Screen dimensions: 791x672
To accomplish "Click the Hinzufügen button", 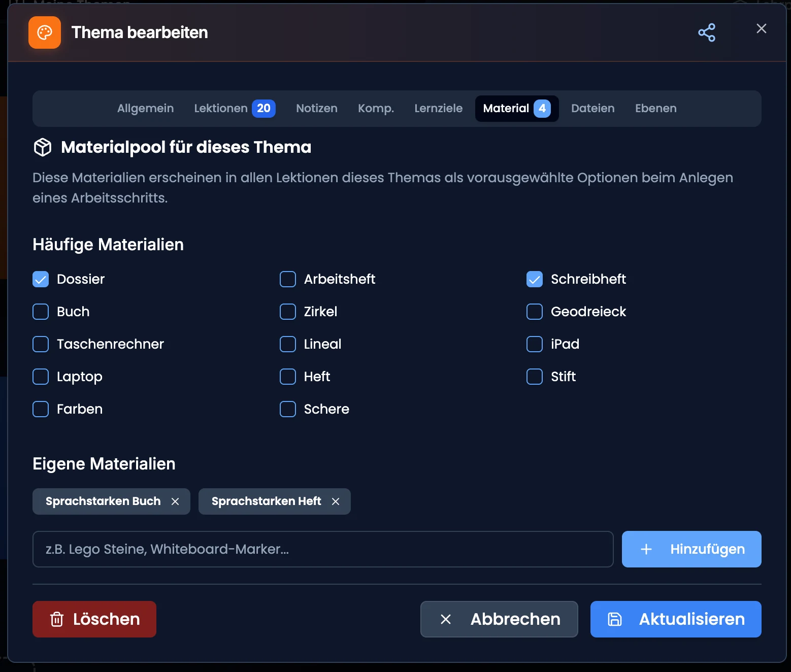I will click(x=691, y=549).
